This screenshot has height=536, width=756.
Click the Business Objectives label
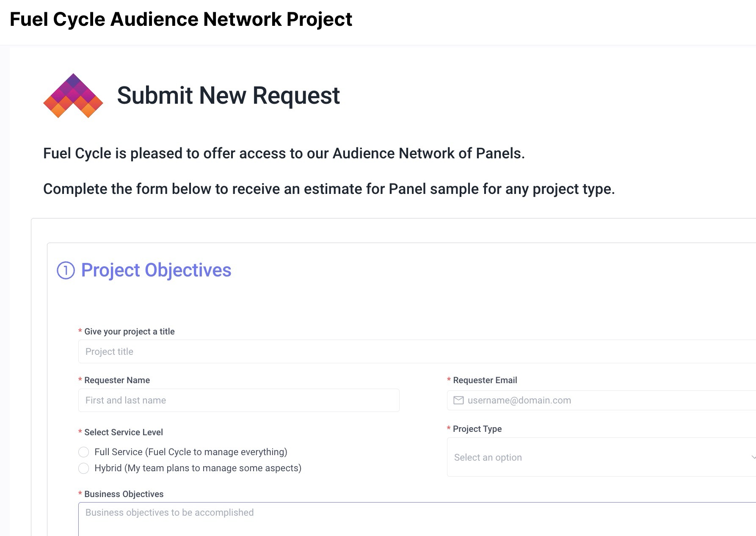click(x=124, y=494)
